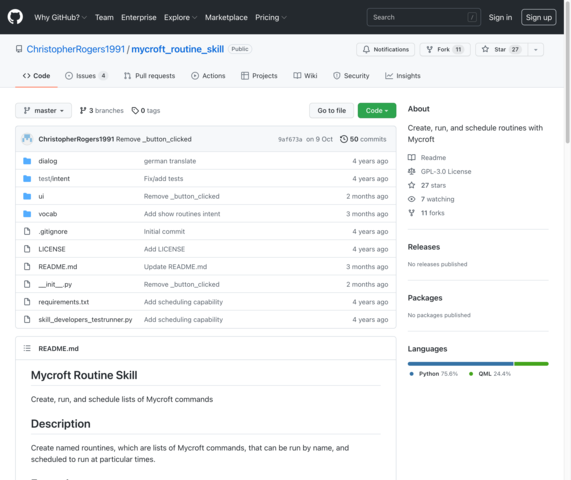This screenshot has width=571, height=480.
Task: Open the Releases section heading
Action: [424, 247]
